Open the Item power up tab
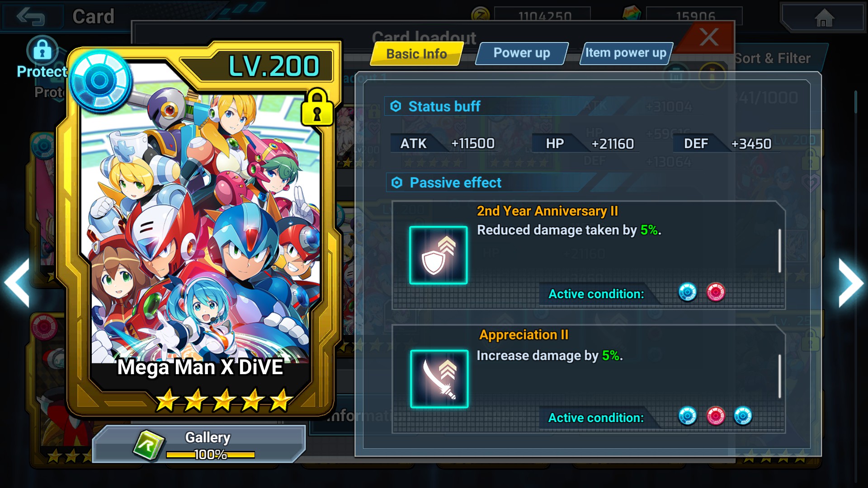This screenshot has height=488, width=868. click(626, 53)
